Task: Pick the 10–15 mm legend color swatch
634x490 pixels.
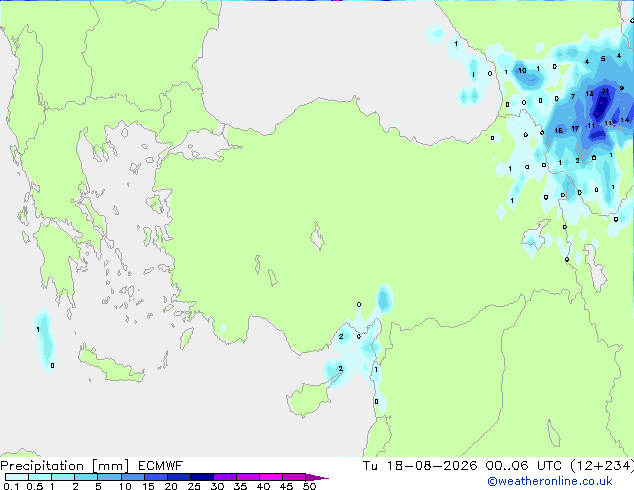Action: 132,477
